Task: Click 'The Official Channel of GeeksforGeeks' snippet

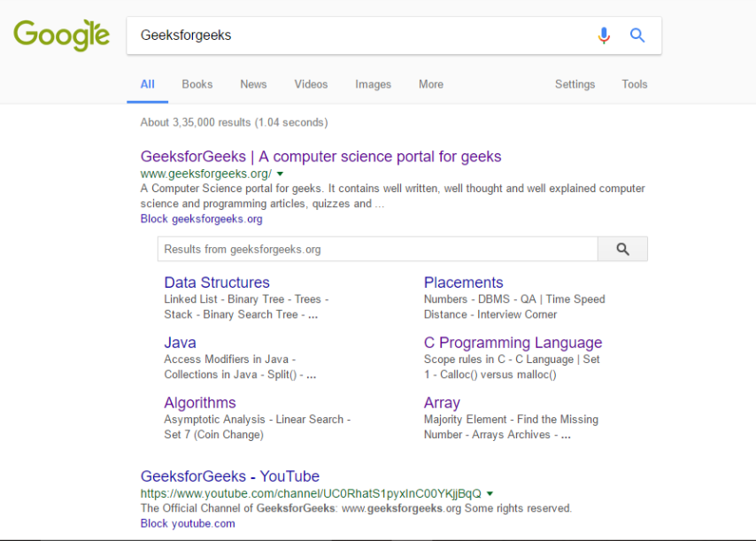Action: (x=356, y=508)
